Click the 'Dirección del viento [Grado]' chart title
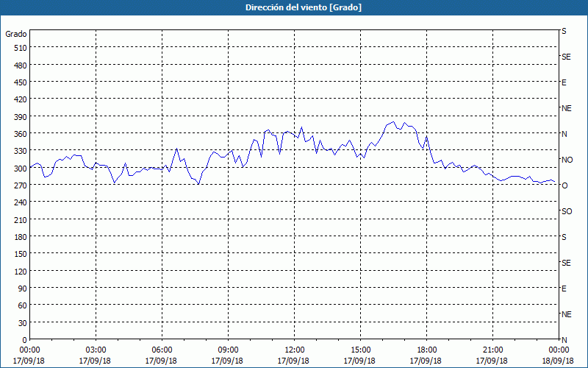 [x=304, y=7]
